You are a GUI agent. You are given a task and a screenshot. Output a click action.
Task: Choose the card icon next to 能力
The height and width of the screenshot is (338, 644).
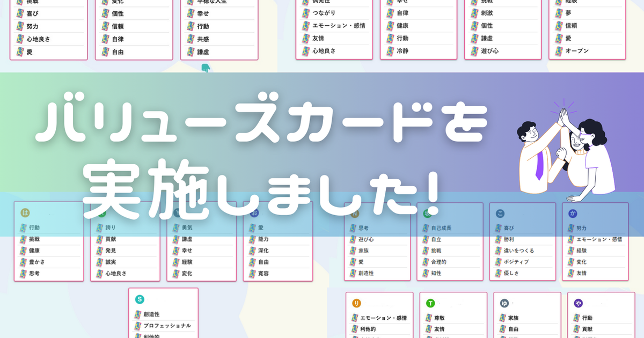(253, 239)
